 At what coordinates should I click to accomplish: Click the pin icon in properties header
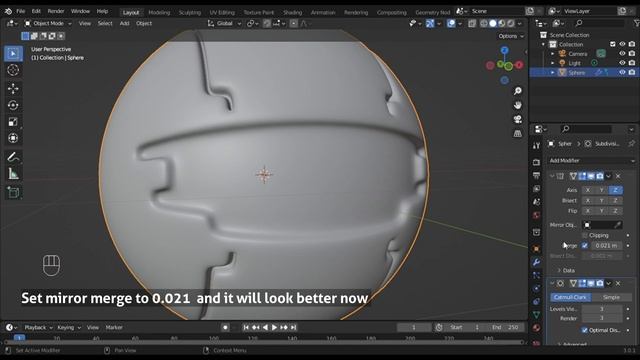tap(631, 144)
